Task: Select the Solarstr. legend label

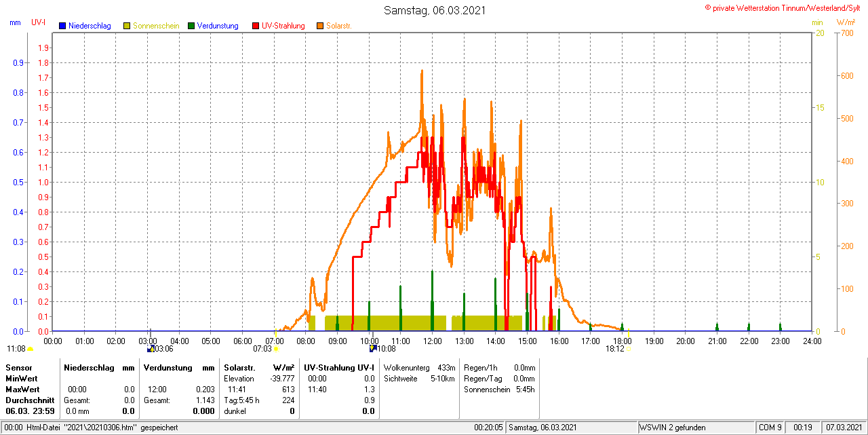Action: [339, 26]
